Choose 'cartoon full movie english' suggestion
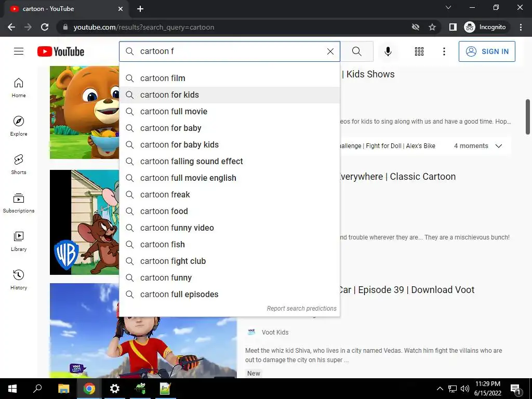The image size is (532, 399). [229, 178]
